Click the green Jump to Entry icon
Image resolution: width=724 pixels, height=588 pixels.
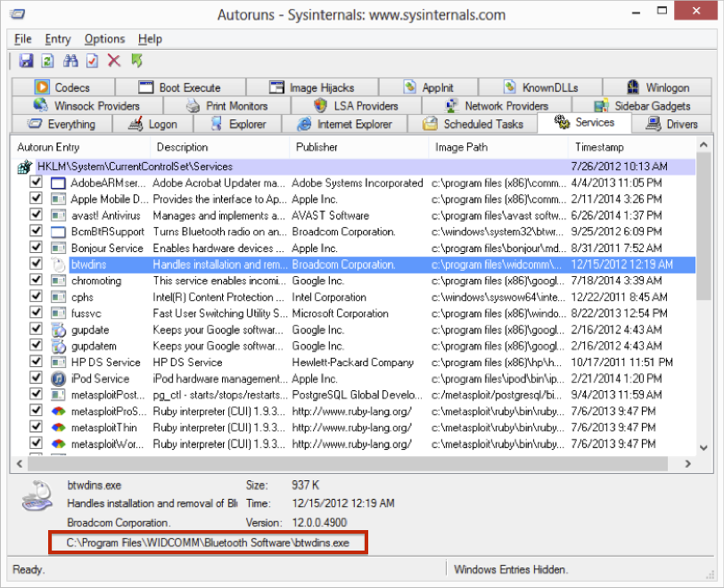[x=136, y=61]
